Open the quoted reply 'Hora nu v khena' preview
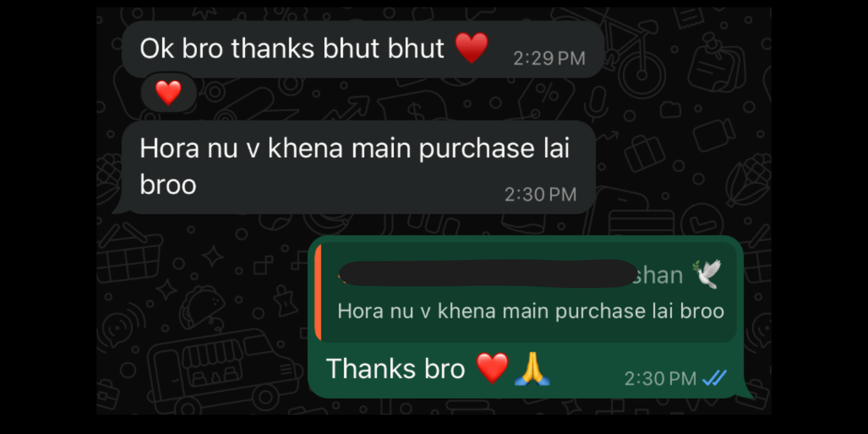The width and height of the screenshot is (868, 434). click(526, 293)
